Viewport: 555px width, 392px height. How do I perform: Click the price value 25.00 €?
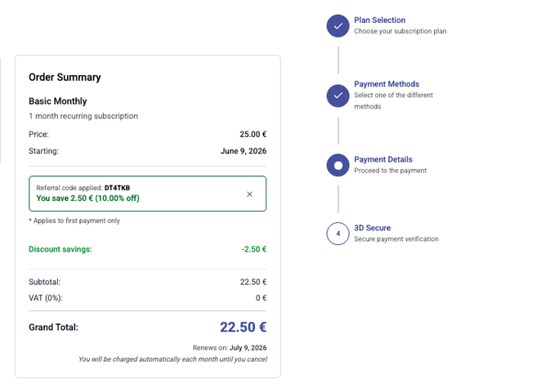pyautogui.click(x=253, y=135)
